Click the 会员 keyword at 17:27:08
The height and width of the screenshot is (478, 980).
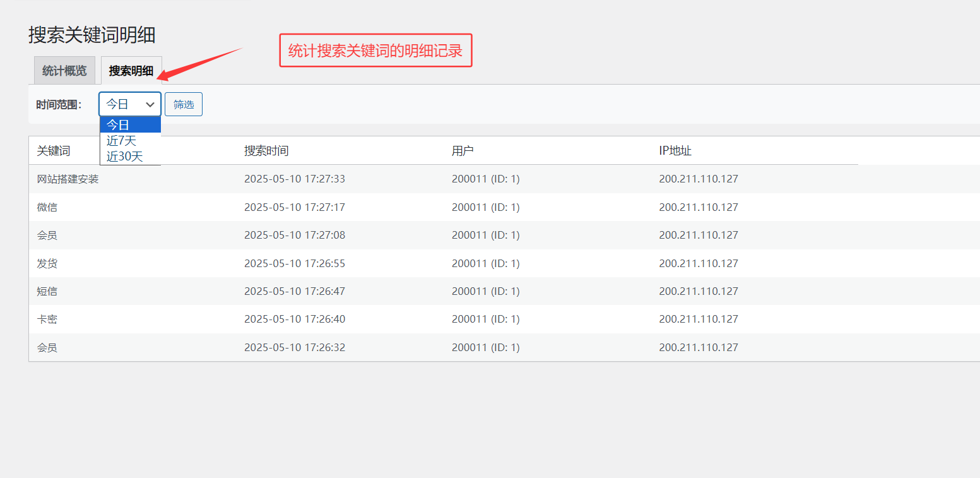click(x=47, y=236)
